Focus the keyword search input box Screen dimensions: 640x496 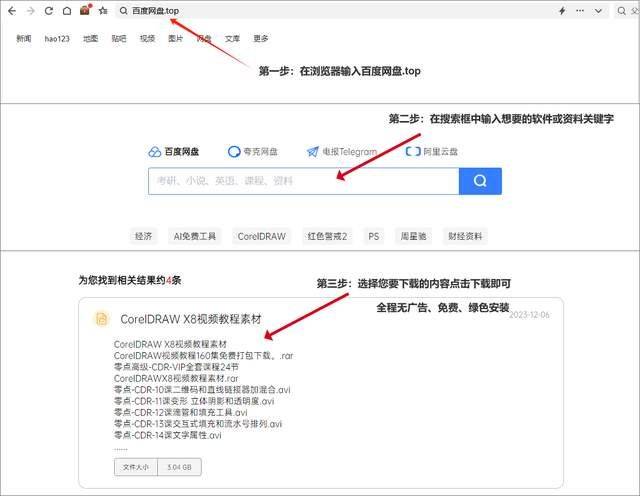click(304, 181)
